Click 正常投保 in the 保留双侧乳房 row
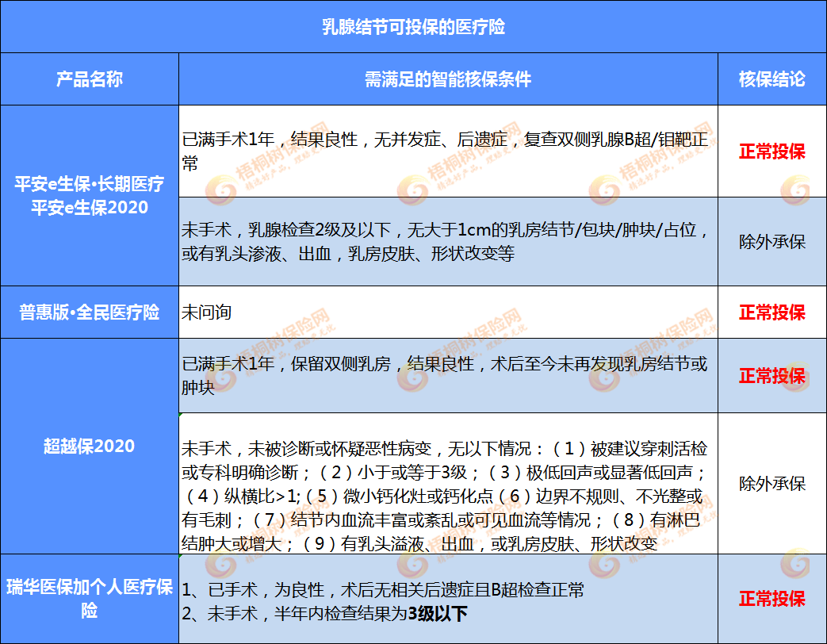 click(x=772, y=376)
